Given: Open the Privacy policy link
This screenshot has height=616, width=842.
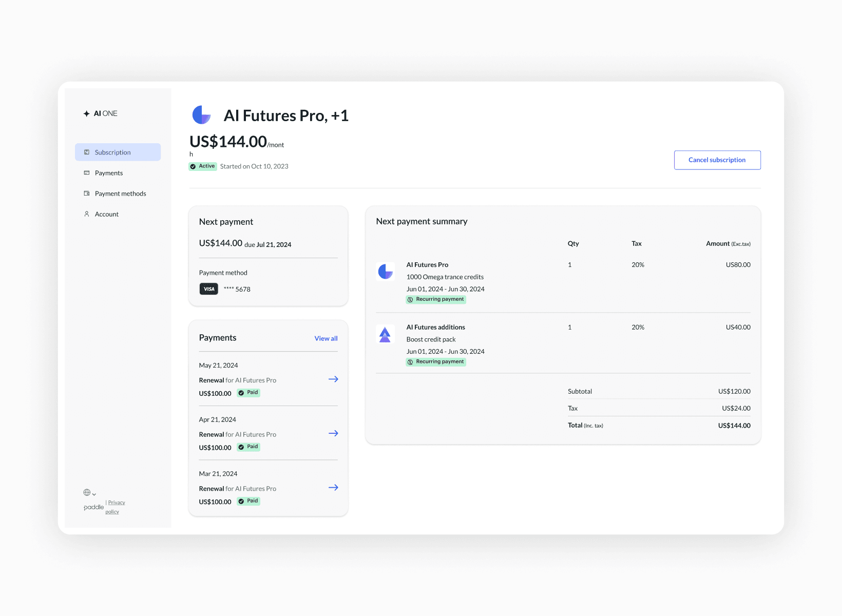Looking at the screenshot, I should [x=115, y=507].
